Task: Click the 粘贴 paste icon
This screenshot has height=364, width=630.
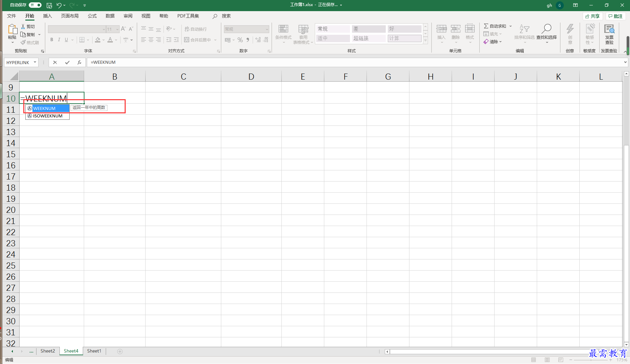Action: click(12, 29)
